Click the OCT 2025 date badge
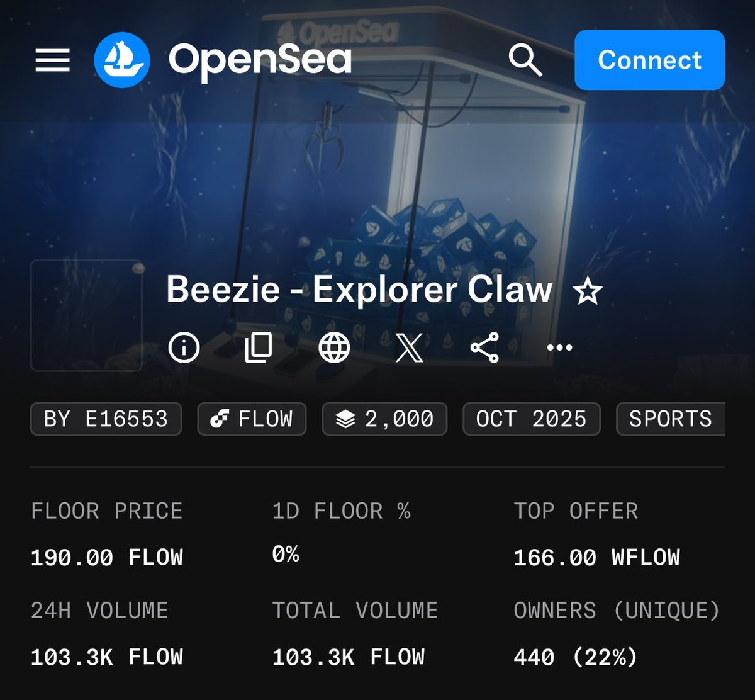 [531, 419]
